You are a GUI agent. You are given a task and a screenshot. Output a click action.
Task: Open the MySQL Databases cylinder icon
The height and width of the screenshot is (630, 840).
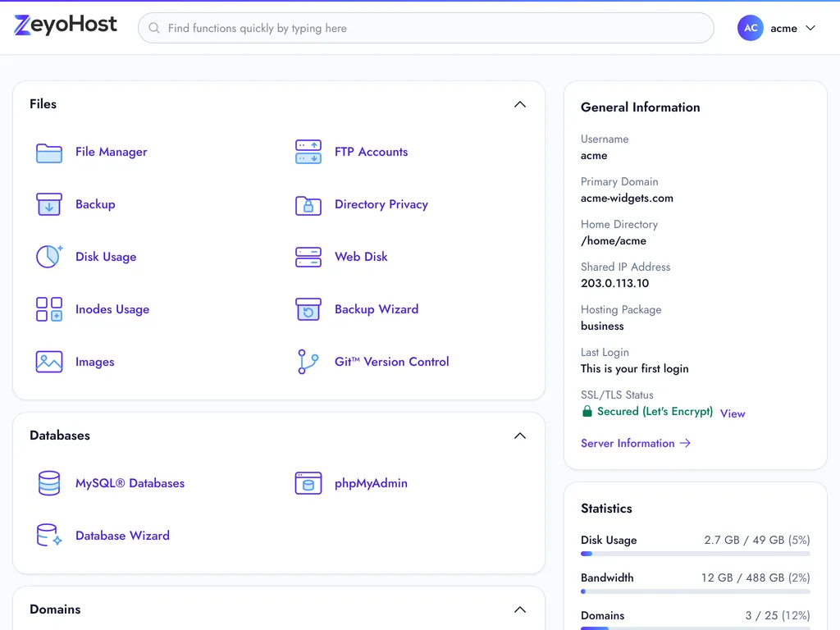pos(48,483)
